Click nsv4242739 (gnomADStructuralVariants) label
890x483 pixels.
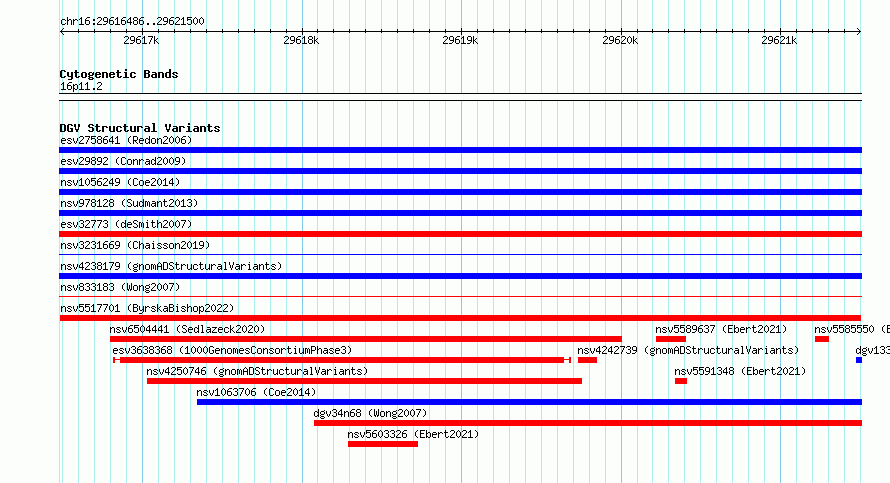pyautogui.click(x=688, y=350)
